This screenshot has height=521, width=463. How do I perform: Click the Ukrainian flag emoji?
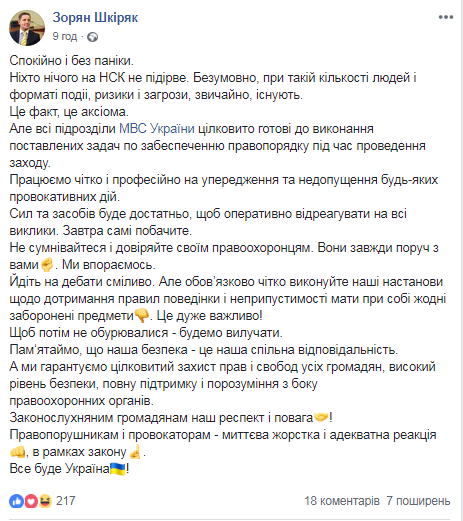click(x=118, y=469)
